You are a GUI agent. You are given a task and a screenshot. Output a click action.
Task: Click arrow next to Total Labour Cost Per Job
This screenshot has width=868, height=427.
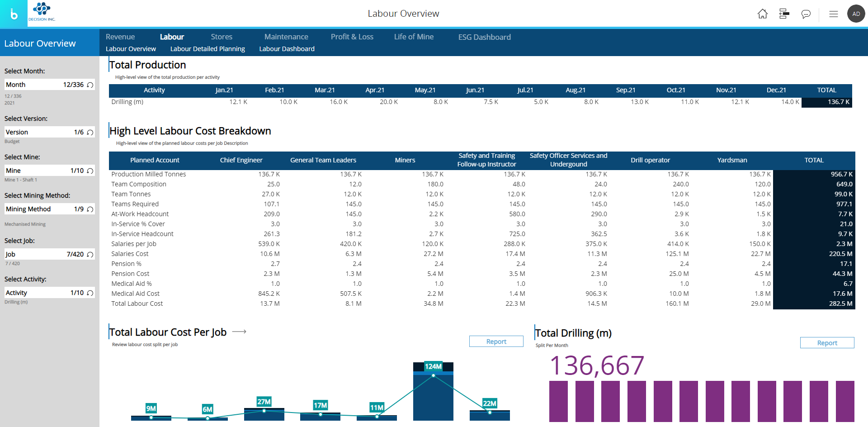click(x=239, y=332)
